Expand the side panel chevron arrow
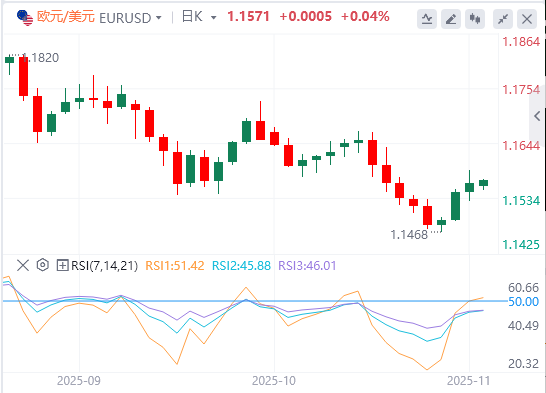Image resolution: width=546 pixels, height=393 pixels. (537, 116)
